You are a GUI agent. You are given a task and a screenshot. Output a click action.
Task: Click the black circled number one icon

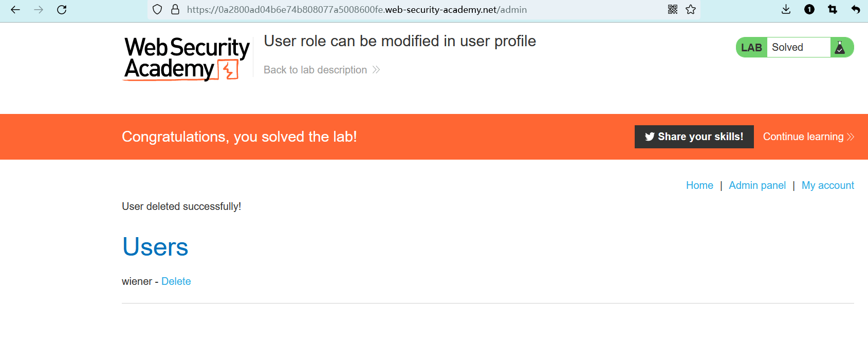809,9
